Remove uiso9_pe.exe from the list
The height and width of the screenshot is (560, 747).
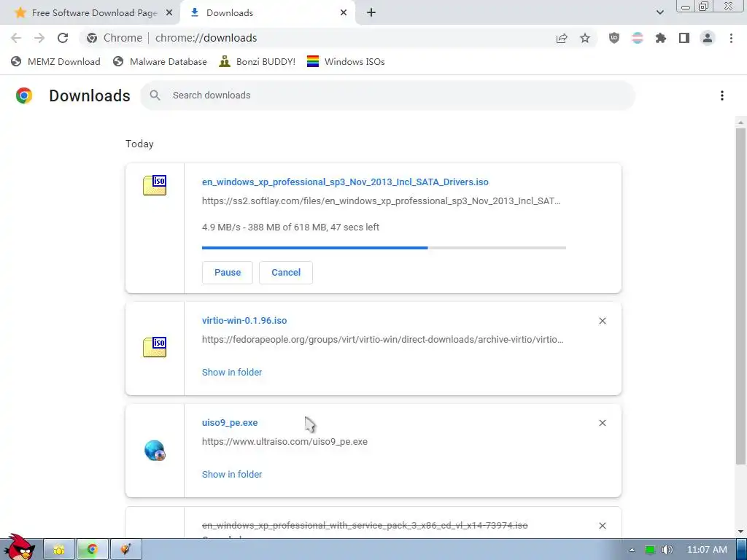[x=603, y=423]
